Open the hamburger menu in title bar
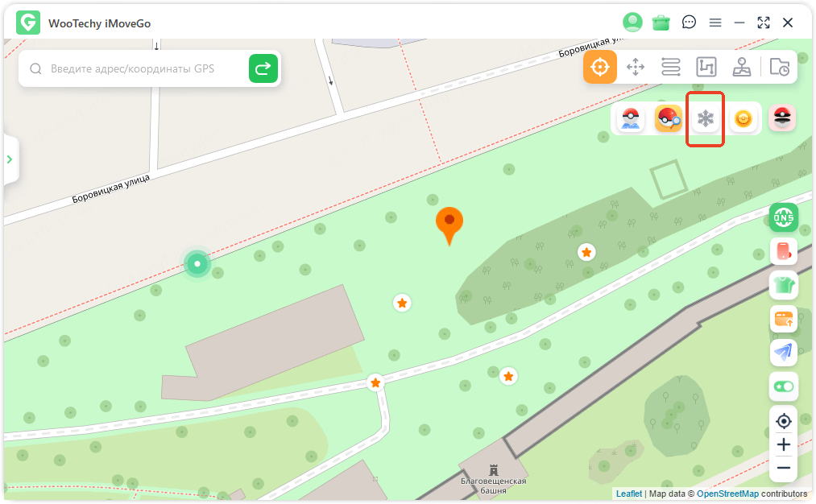Viewport: 816px width, 504px height. coord(715,23)
